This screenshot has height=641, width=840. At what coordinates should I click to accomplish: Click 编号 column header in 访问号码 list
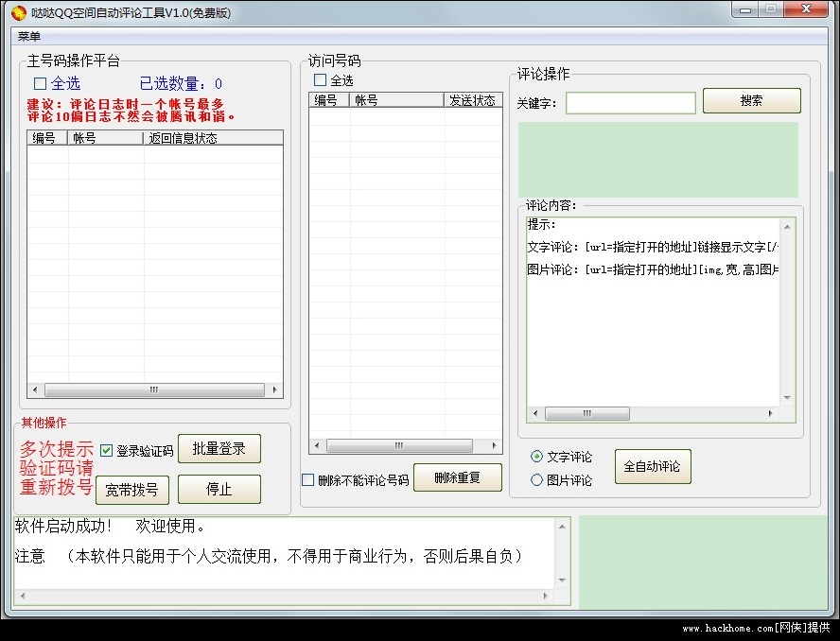329,100
